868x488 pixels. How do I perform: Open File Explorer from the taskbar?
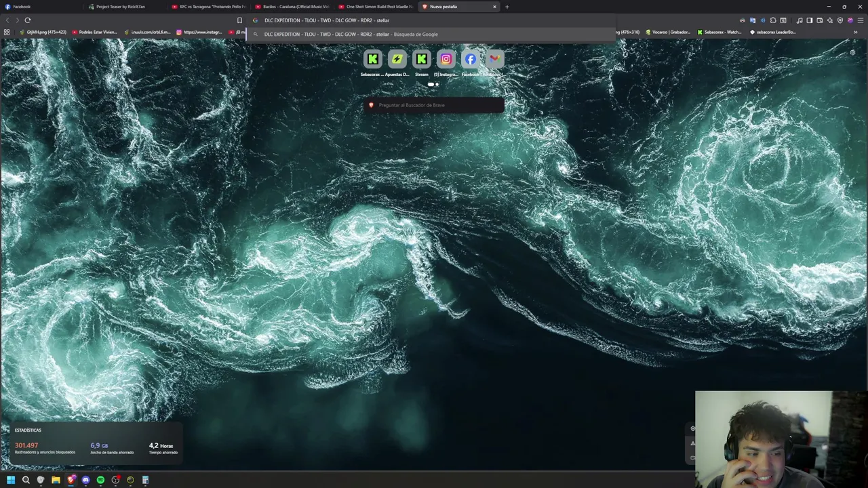click(56, 480)
